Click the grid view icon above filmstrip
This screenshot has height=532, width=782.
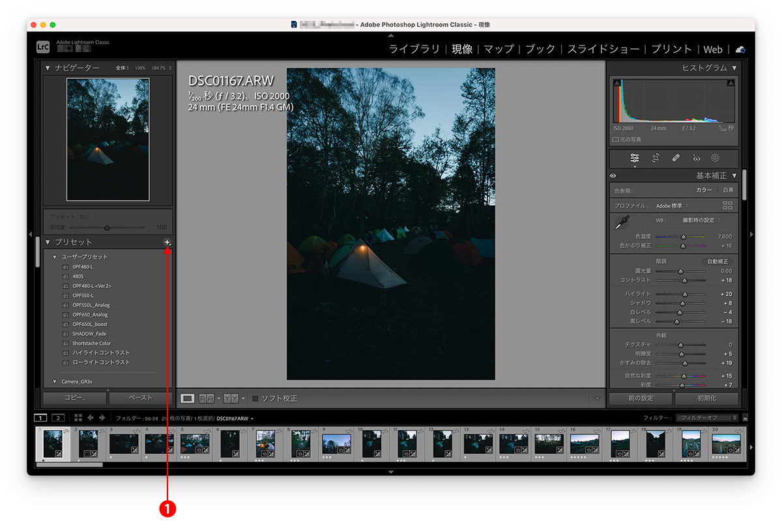[x=78, y=417]
